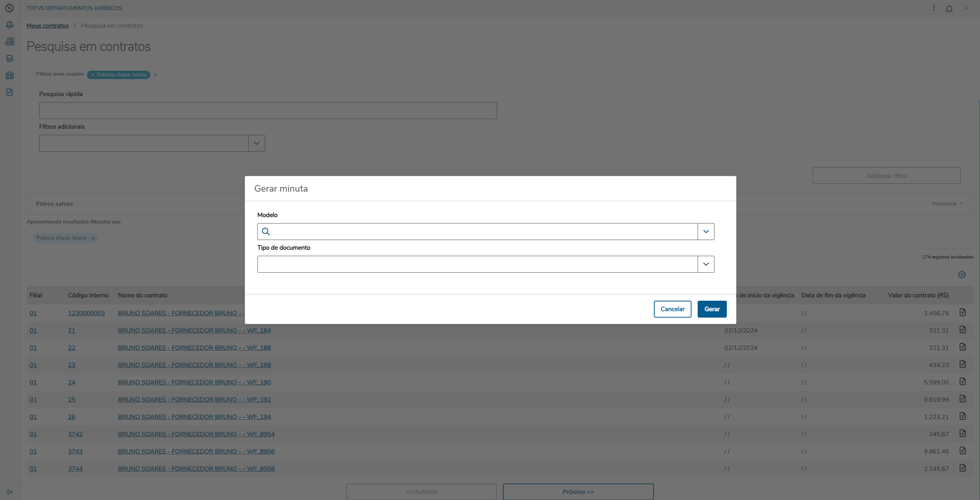Expand the Modelo dropdown arrow
The width and height of the screenshot is (980, 500).
tap(706, 232)
